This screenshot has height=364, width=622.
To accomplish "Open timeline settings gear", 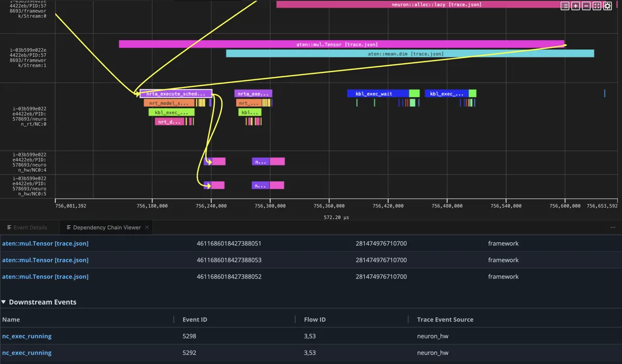I will click(x=607, y=6).
